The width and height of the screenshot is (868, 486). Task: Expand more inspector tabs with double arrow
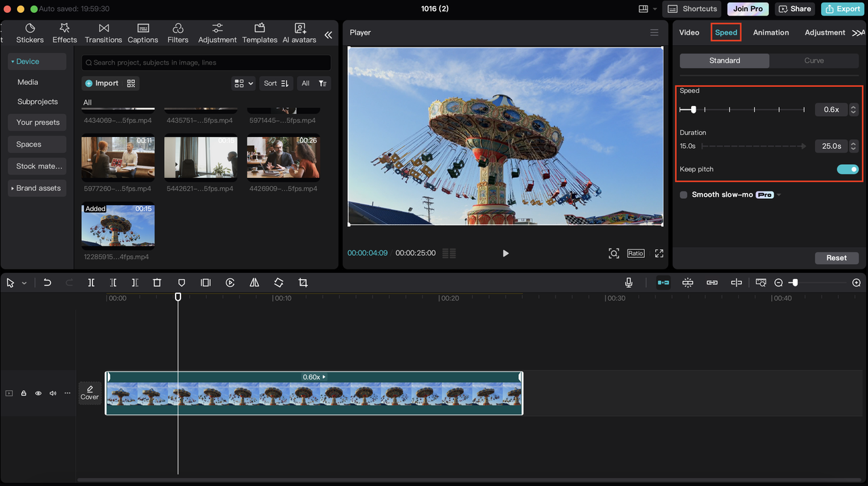click(x=858, y=33)
